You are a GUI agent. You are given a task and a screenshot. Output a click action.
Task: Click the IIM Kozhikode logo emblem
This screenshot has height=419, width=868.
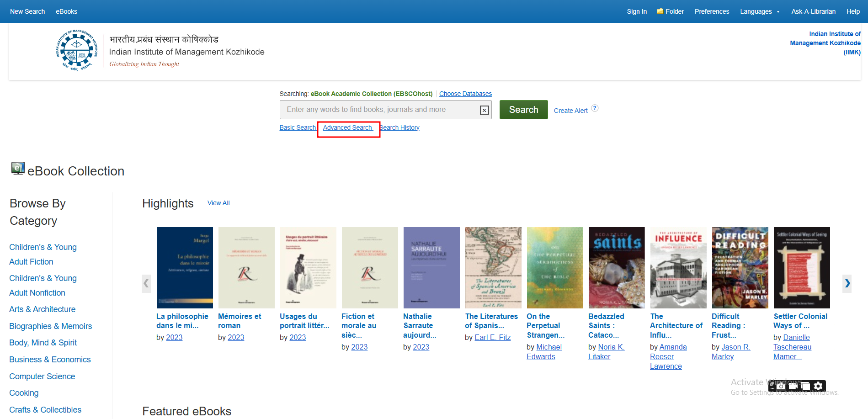point(77,50)
